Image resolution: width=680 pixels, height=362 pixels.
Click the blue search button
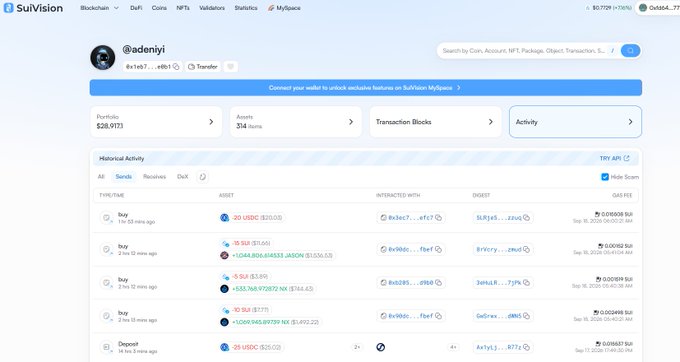[630, 51]
